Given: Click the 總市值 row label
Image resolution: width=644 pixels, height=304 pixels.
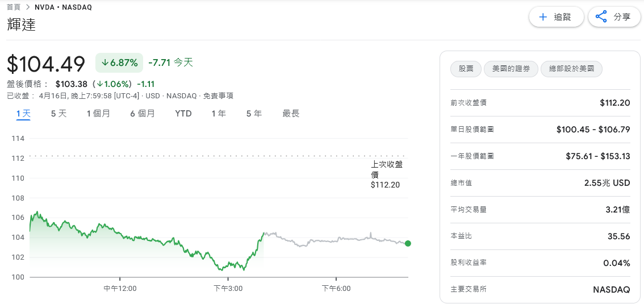Looking at the screenshot, I should tap(461, 183).
